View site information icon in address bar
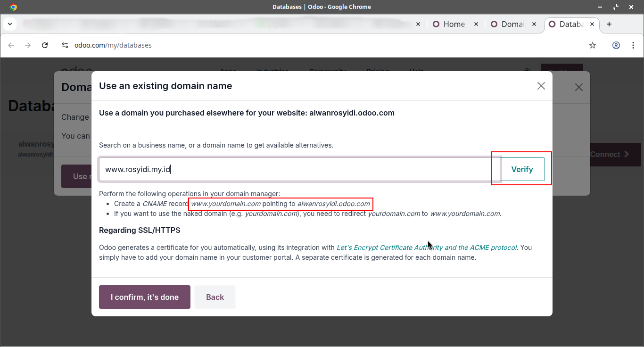The width and height of the screenshot is (644, 347). [x=65, y=45]
